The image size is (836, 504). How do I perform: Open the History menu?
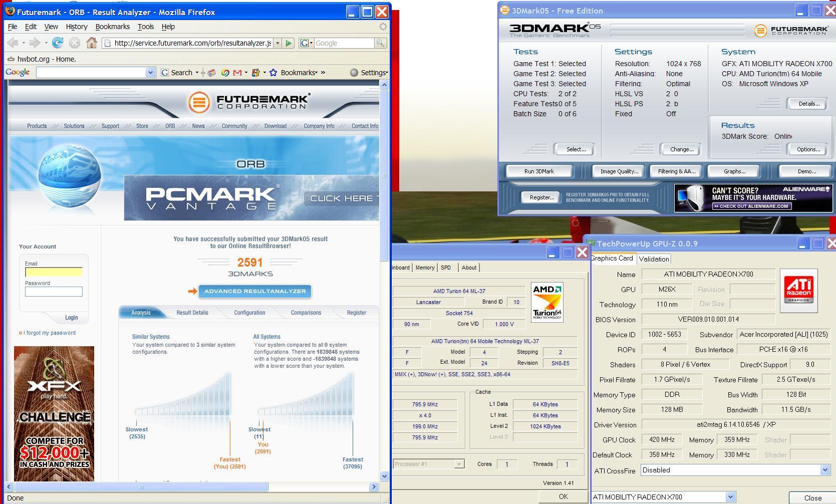77,27
